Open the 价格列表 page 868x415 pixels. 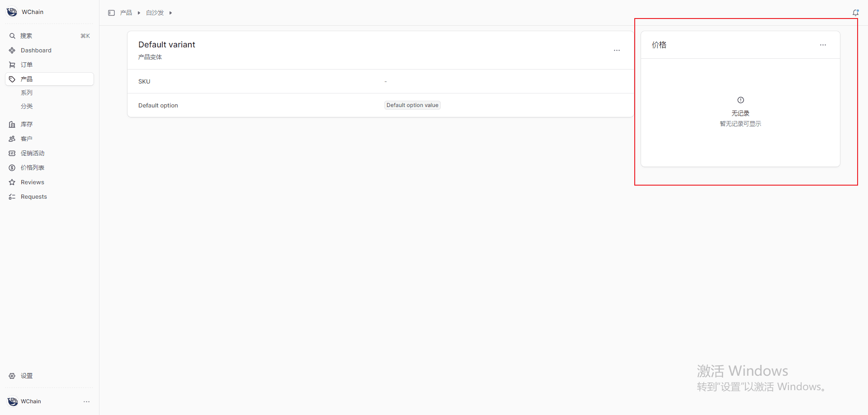pyautogui.click(x=32, y=168)
